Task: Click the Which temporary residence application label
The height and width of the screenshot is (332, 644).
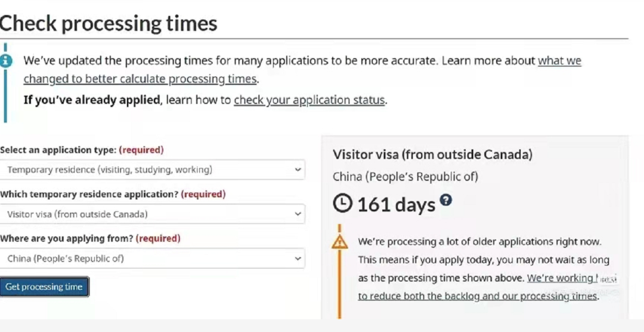Action: [89, 194]
